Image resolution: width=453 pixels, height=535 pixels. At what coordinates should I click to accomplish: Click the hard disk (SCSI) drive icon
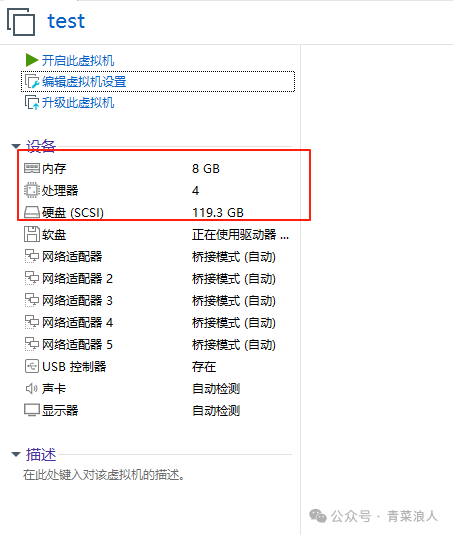pyautogui.click(x=32, y=212)
